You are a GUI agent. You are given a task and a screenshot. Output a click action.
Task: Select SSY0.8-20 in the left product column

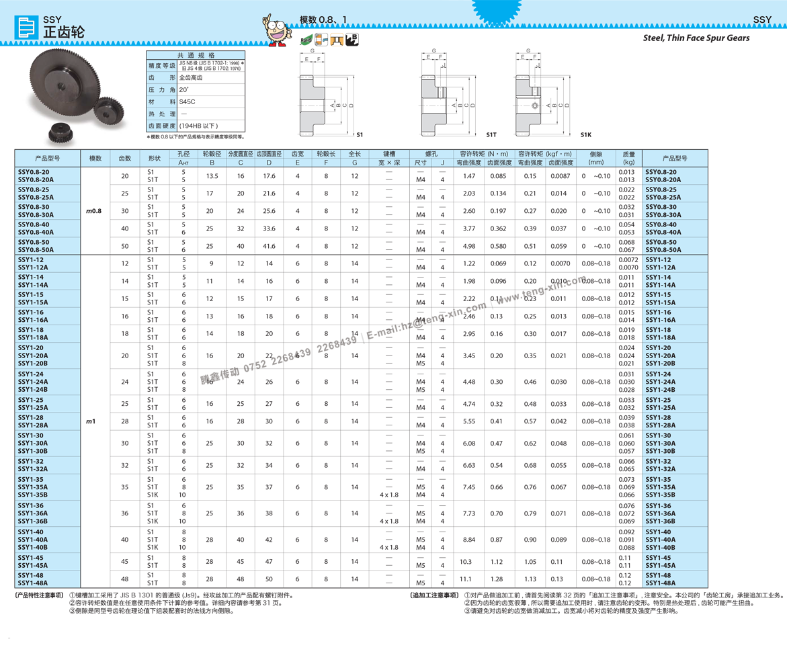point(34,172)
